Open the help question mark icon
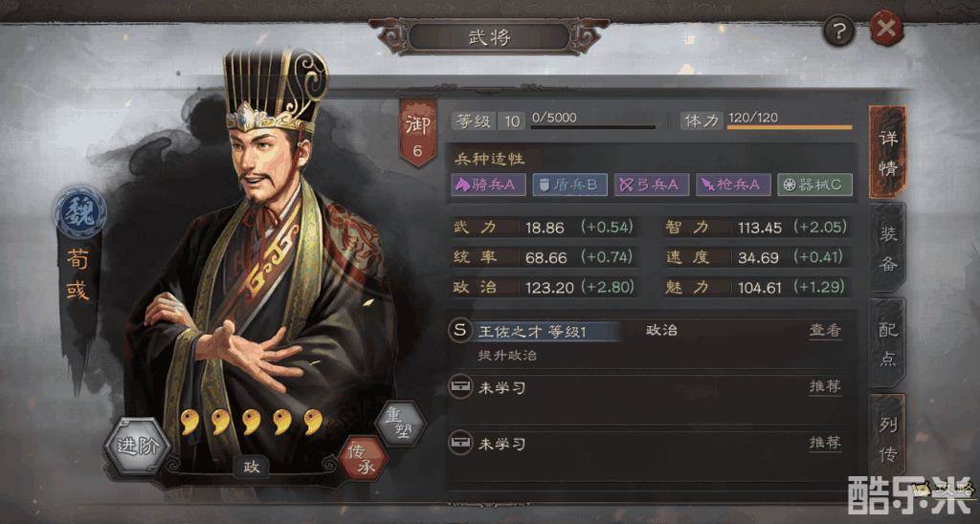This screenshot has height=524, width=980. [x=838, y=30]
